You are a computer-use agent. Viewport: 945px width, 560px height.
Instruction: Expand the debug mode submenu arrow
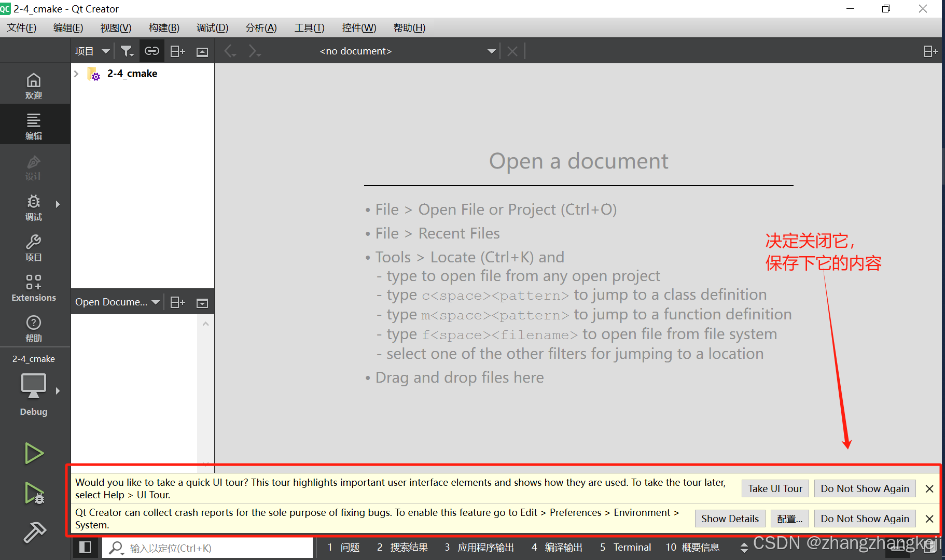58,204
